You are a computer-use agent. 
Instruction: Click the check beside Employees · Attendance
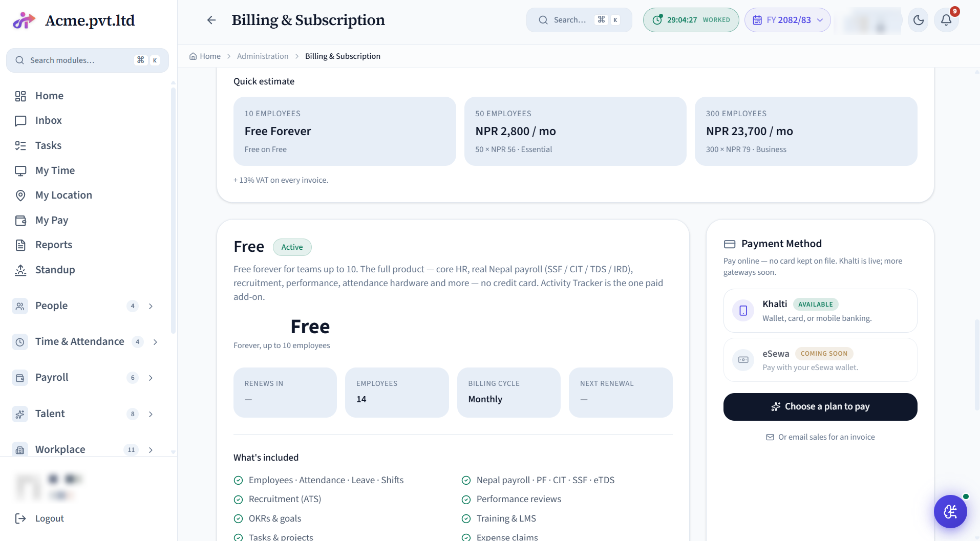tap(238, 481)
